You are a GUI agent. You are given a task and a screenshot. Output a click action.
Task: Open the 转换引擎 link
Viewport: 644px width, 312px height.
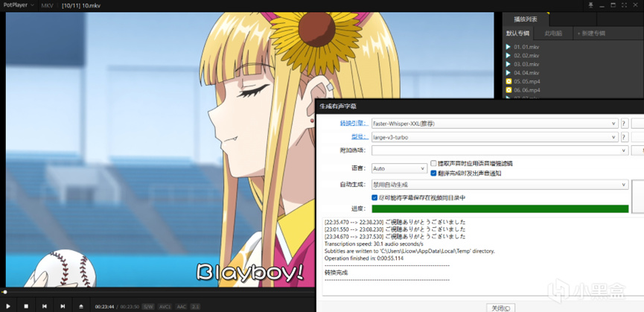[354, 123]
